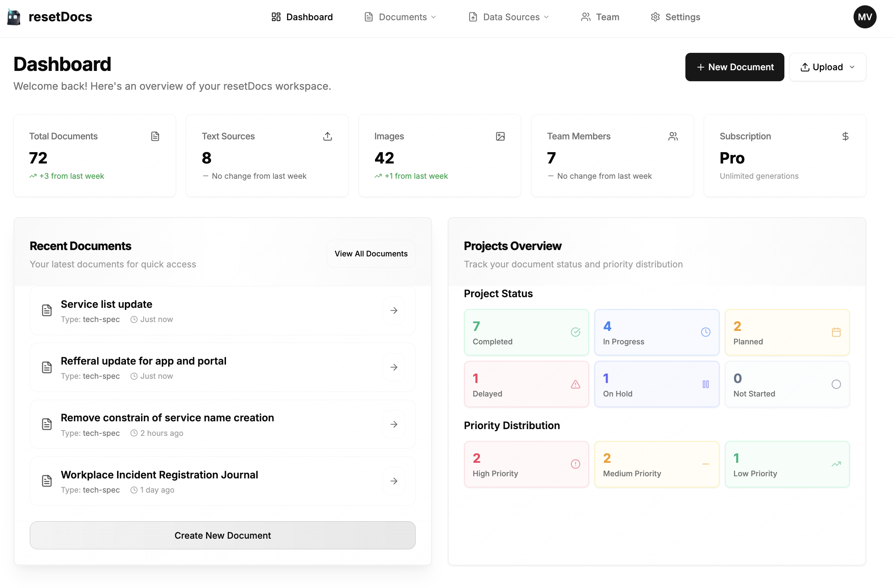This screenshot has height=588, width=894.
Task: Click the Delayed warning triangle icon
Action: pyautogui.click(x=575, y=384)
